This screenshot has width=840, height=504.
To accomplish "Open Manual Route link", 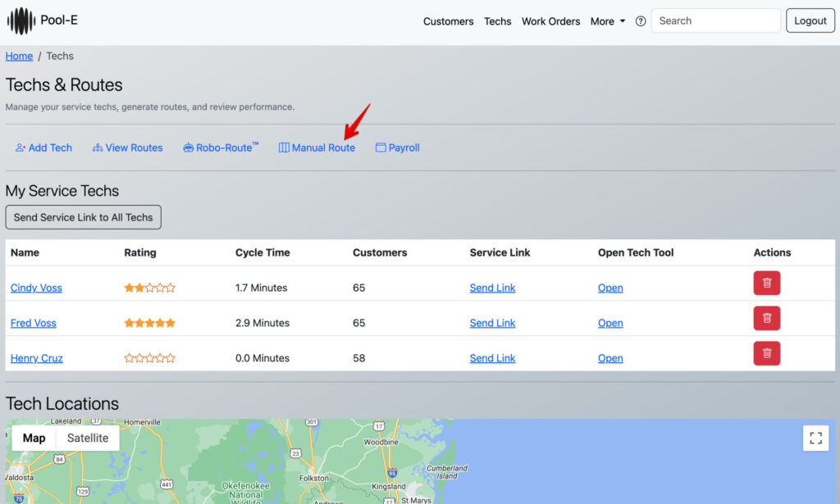I will (317, 148).
